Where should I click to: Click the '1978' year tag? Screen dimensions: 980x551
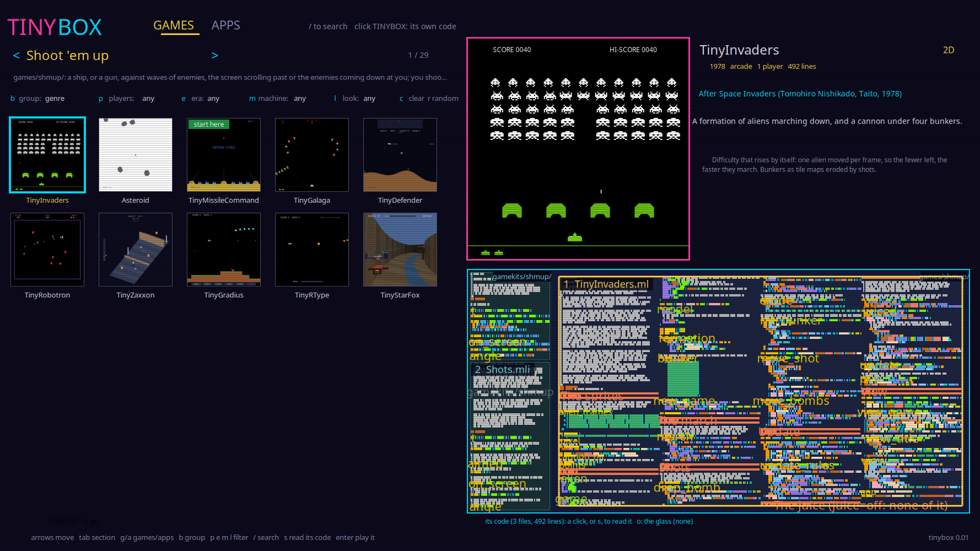717,67
